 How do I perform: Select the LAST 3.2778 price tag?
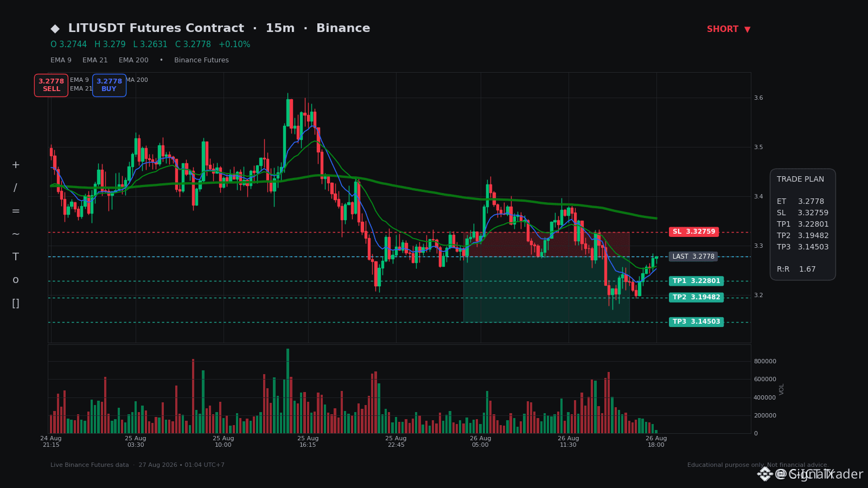coord(693,256)
